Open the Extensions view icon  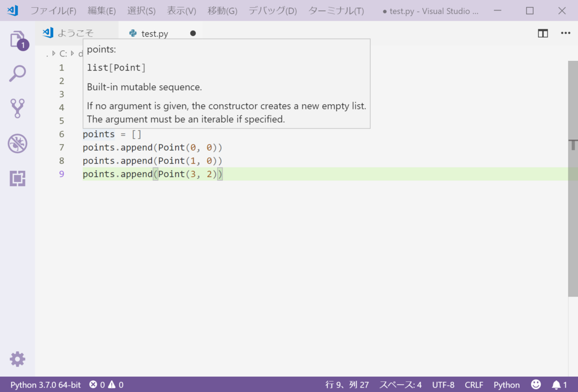tap(17, 178)
